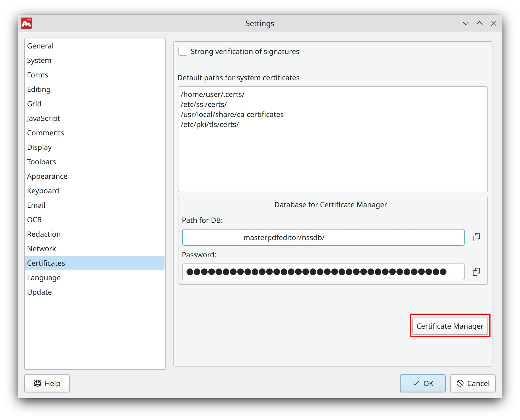Select OCR in the settings list
Image resolution: width=520 pixels, height=420 pixels.
[95, 220]
